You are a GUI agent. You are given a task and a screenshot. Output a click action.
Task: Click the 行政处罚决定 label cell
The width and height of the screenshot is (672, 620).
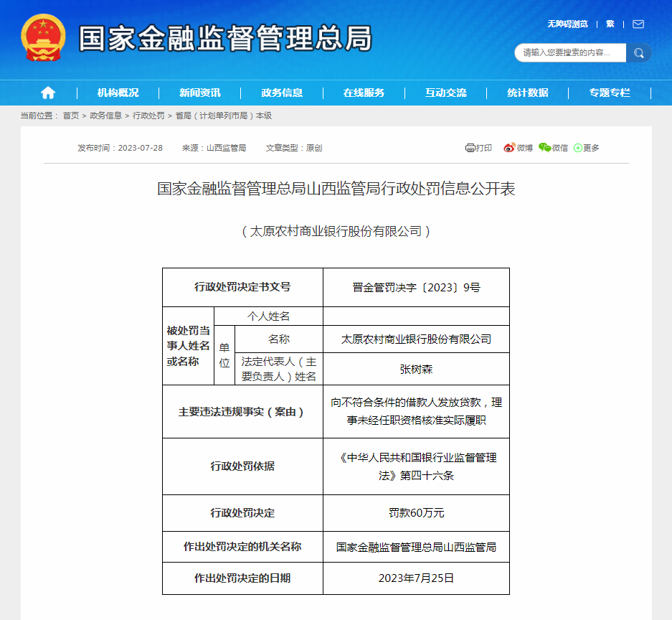242,513
